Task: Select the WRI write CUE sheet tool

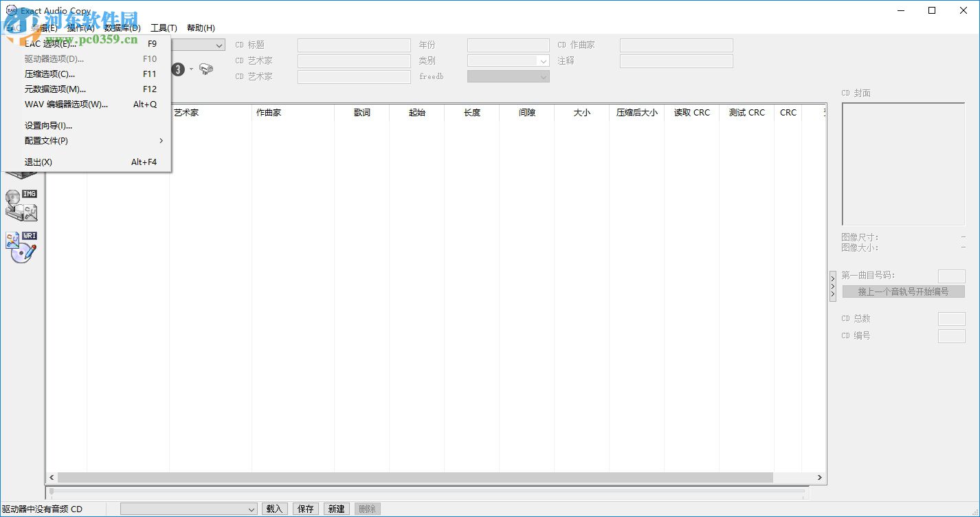Action: (21, 246)
